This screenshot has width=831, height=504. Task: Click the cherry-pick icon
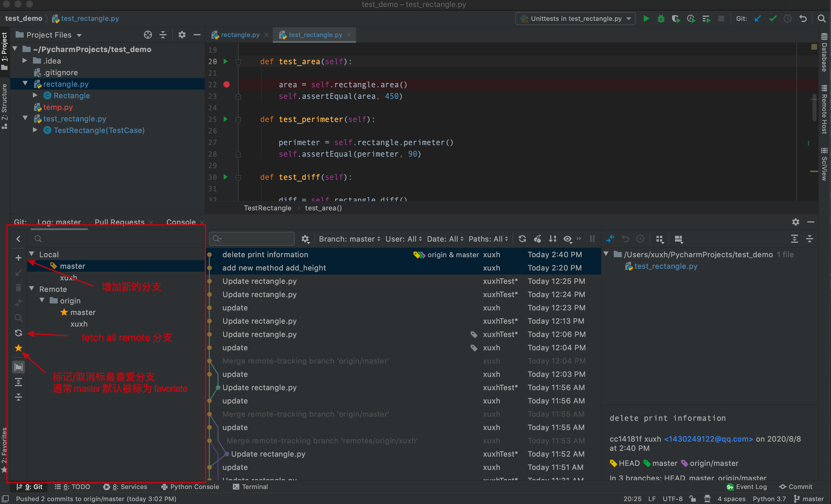tap(538, 239)
